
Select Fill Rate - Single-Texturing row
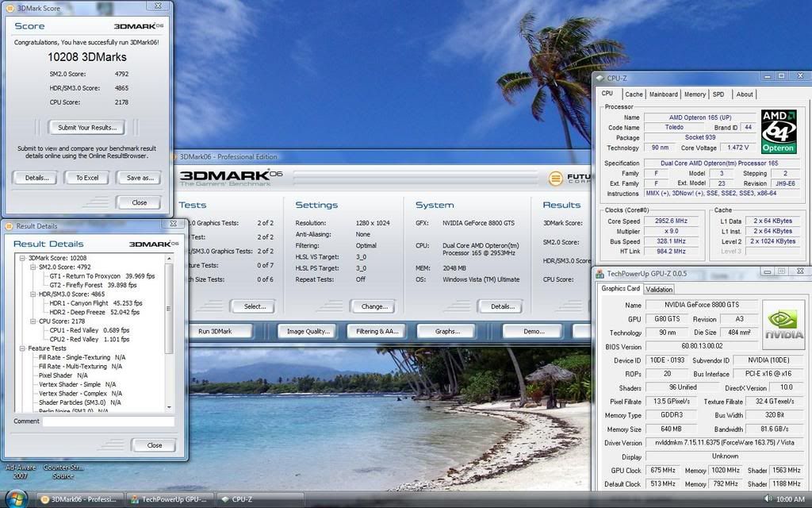[82, 357]
